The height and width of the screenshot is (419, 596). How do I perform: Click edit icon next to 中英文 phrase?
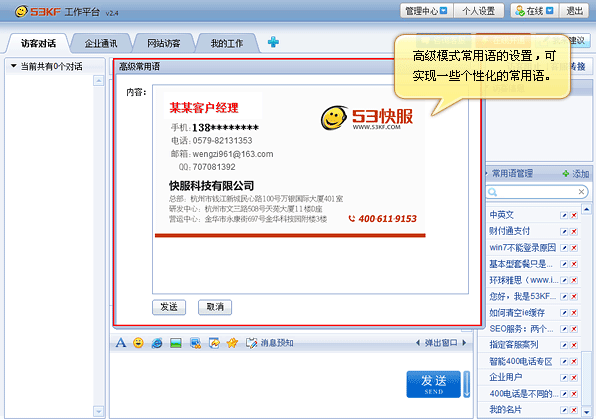point(564,215)
